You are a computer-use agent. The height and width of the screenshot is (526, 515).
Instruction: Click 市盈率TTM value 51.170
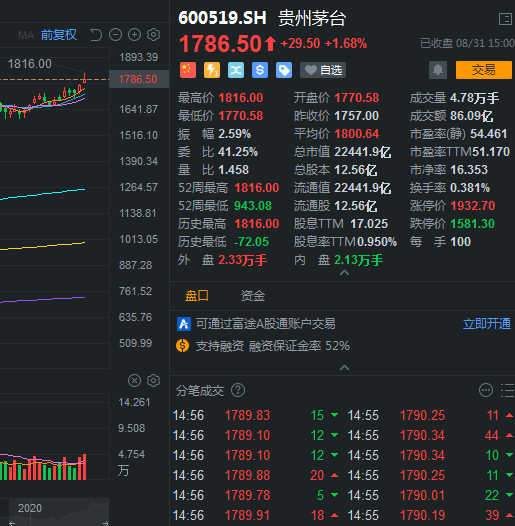point(491,152)
